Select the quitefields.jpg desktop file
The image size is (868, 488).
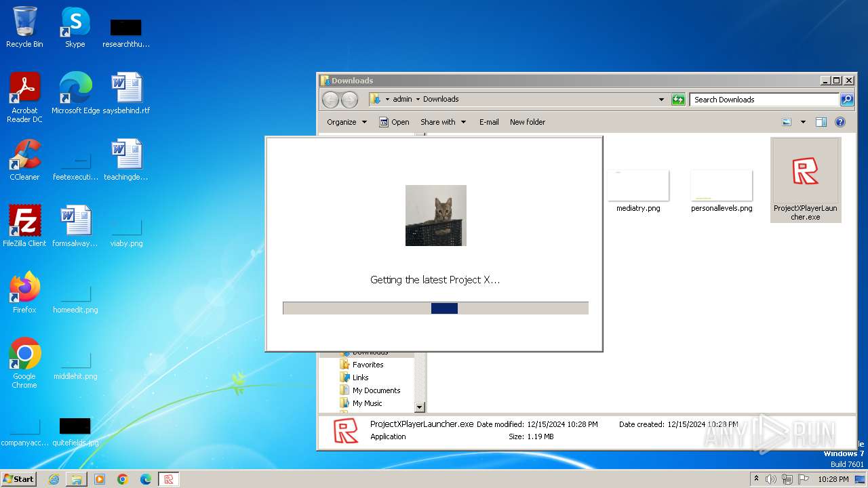(75, 432)
